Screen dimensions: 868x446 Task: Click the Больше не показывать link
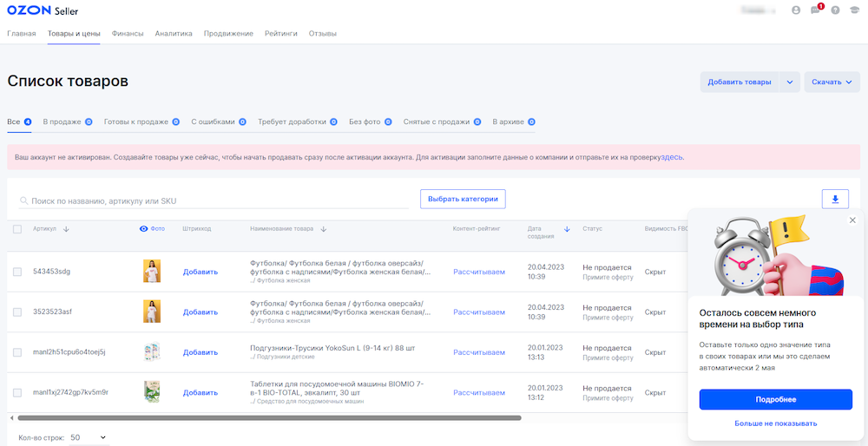[775, 423]
